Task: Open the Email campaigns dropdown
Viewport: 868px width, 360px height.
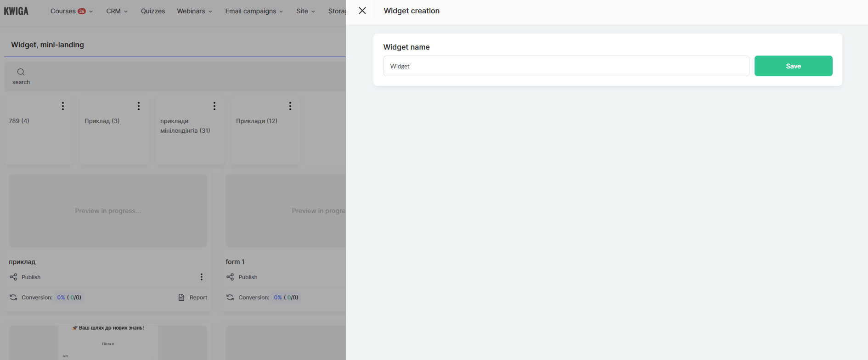Action: pyautogui.click(x=254, y=11)
